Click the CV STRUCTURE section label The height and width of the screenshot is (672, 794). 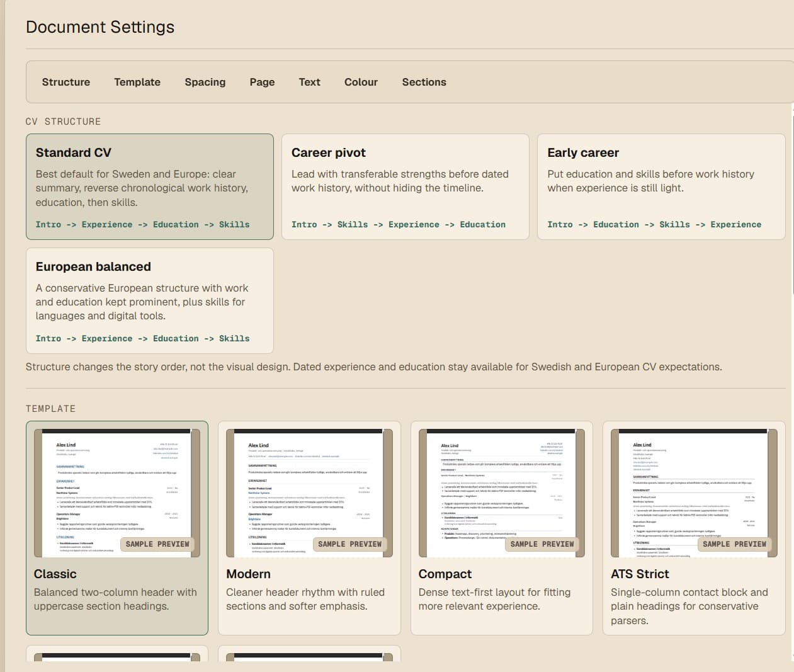click(63, 122)
